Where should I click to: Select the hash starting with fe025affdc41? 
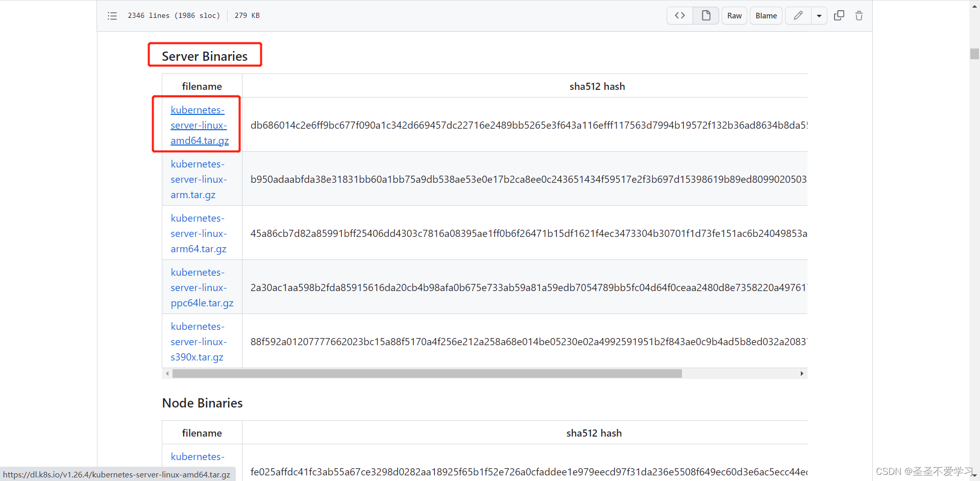(x=529, y=472)
